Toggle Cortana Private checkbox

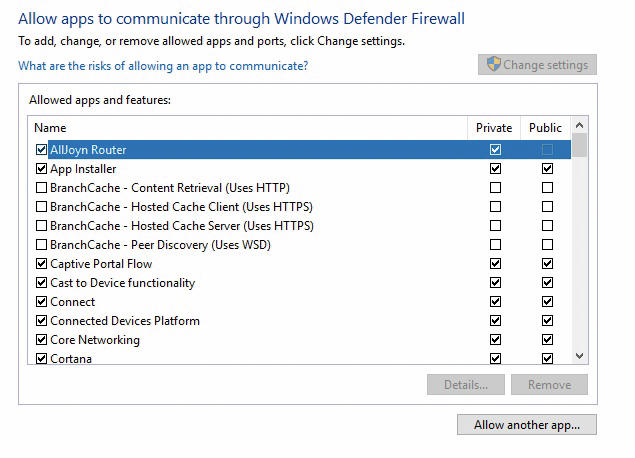495,358
